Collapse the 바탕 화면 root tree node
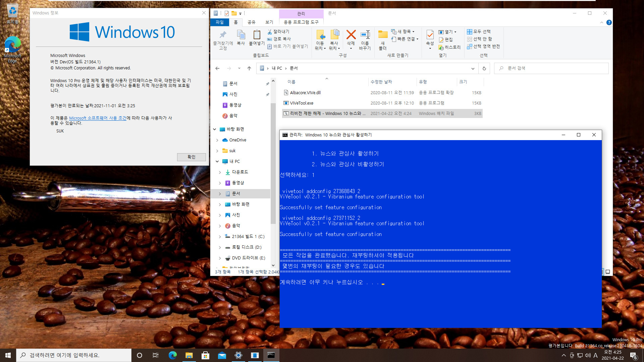 214,129
